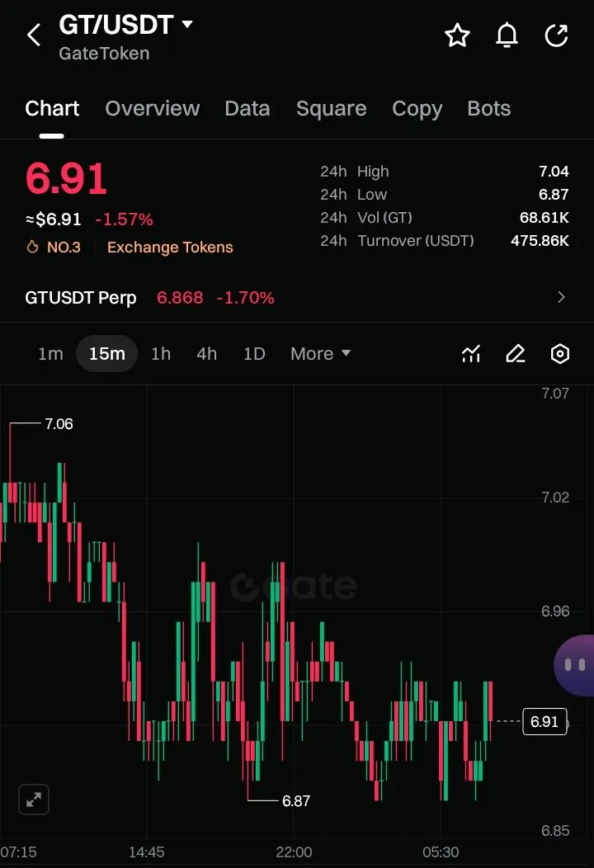This screenshot has width=594, height=868.
Task: Tap the 7.02 price axis label
Action: 554,497
